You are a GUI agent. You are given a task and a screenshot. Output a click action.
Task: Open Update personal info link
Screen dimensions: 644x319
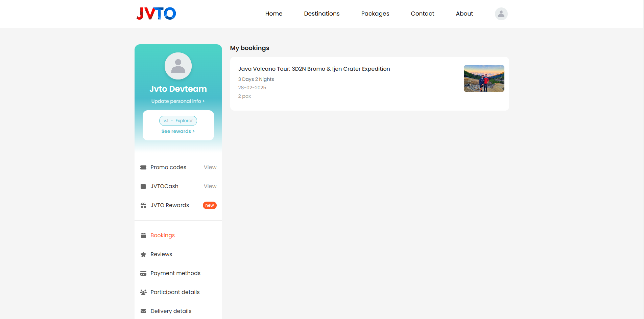[x=178, y=101]
